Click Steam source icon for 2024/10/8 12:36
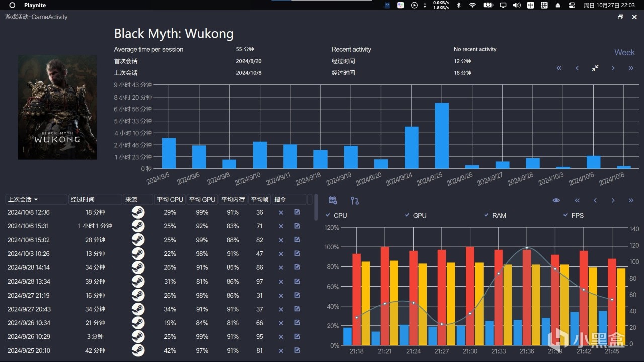The image size is (644, 362). (138, 213)
